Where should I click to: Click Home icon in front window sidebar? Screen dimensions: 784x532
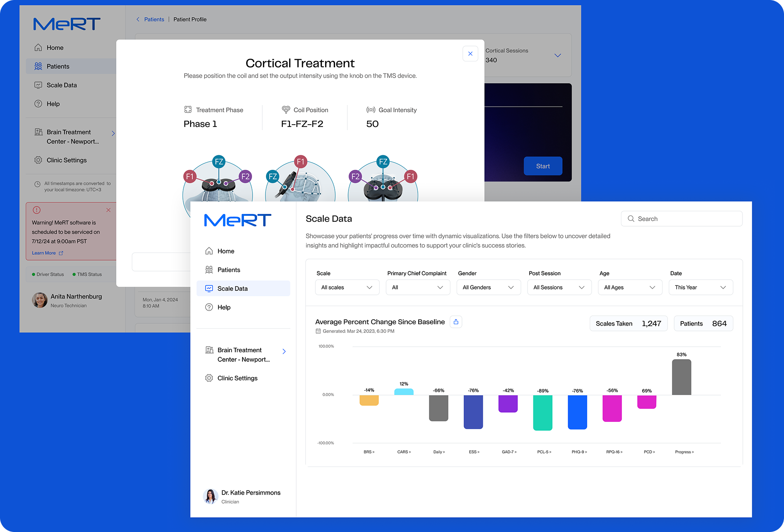coord(209,251)
